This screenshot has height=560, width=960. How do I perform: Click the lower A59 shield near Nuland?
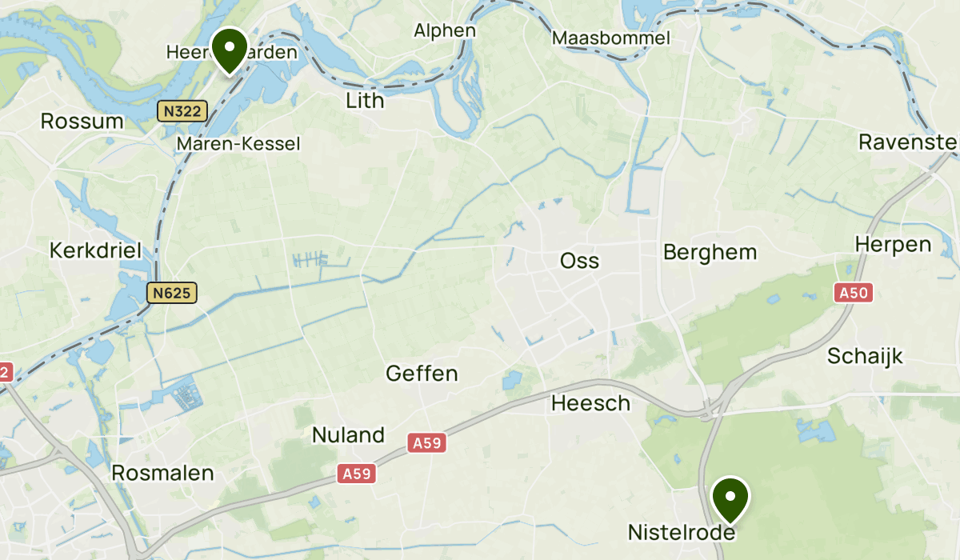click(356, 474)
